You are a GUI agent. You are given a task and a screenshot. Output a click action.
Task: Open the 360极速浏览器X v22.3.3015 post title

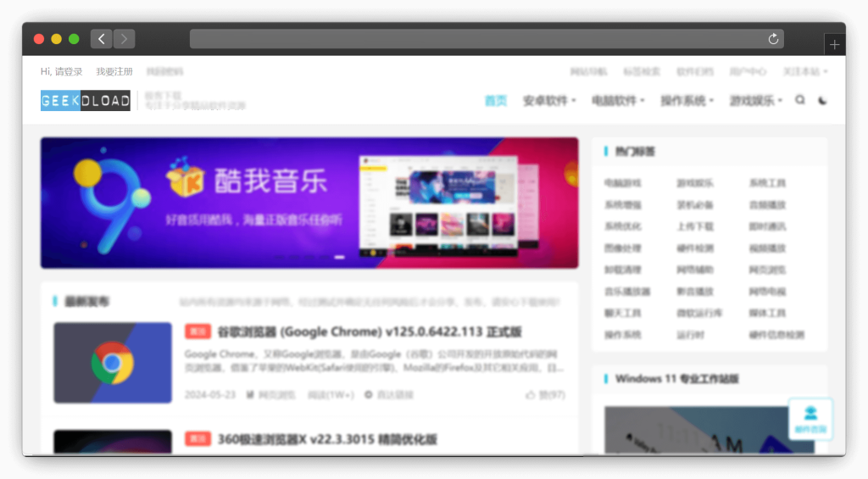327,439
